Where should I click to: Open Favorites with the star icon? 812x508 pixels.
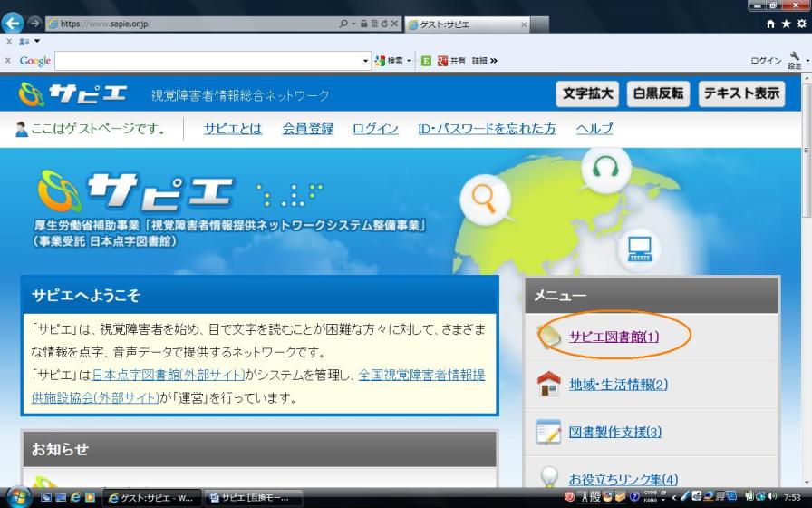tap(786, 24)
